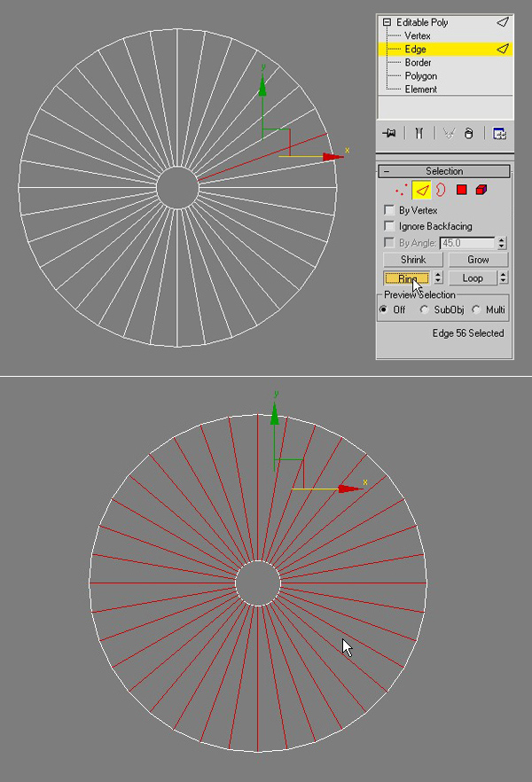Collapse the Editable Poly tree

point(387,21)
